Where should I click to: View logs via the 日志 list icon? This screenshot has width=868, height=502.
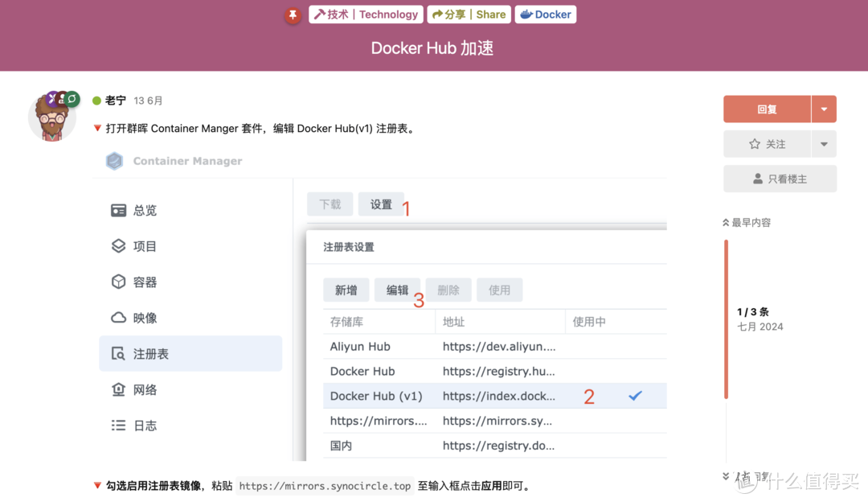(119, 425)
